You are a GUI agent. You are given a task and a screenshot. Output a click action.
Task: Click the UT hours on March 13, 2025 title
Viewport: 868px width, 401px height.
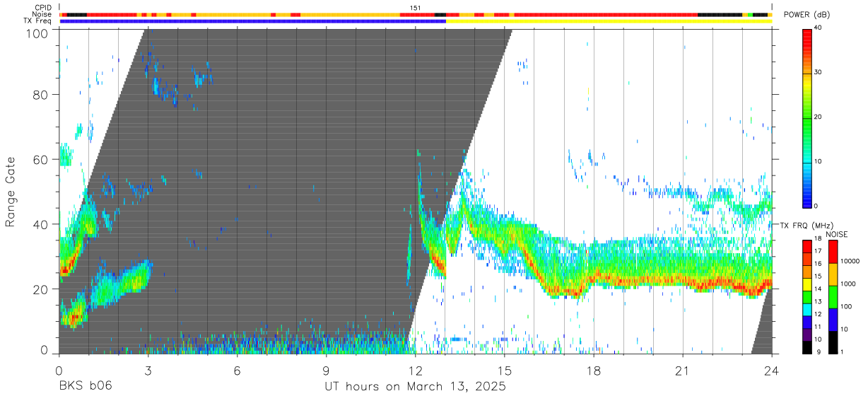[x=415, y=387]
